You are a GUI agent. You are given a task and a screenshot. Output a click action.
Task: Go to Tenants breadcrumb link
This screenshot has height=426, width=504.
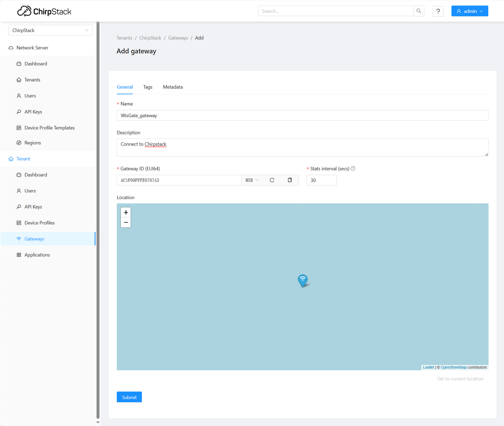(124, 38)
